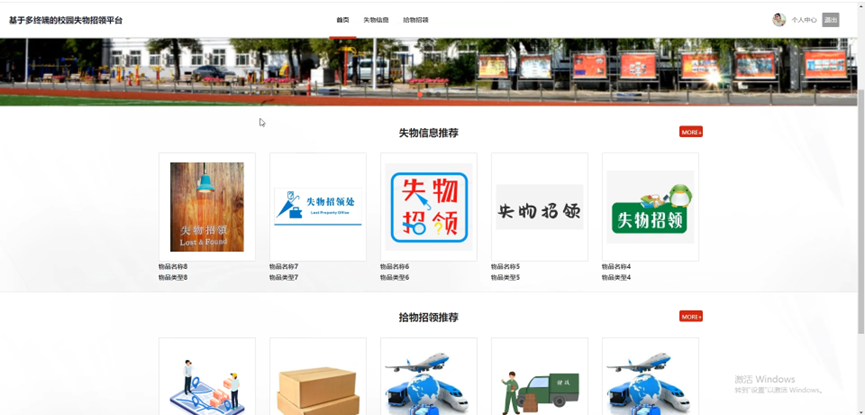865x415 pixels.
Task: Click the 物品名称8 label
Action: (x=173, y=267)
